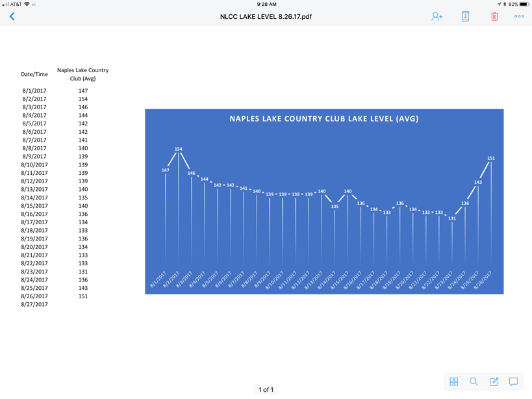This screenshot has width=532, height=399.
Task: Tap the Bluetooth icon in status bar
Action: [505, 4]
